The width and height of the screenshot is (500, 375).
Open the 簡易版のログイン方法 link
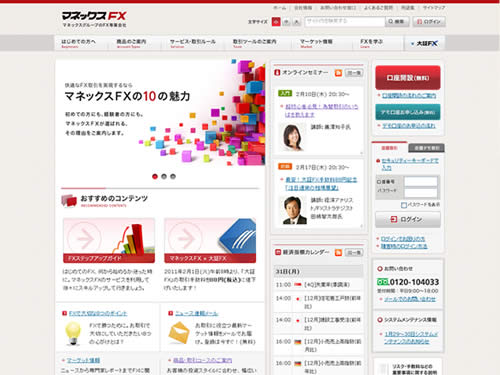point(404,246)
